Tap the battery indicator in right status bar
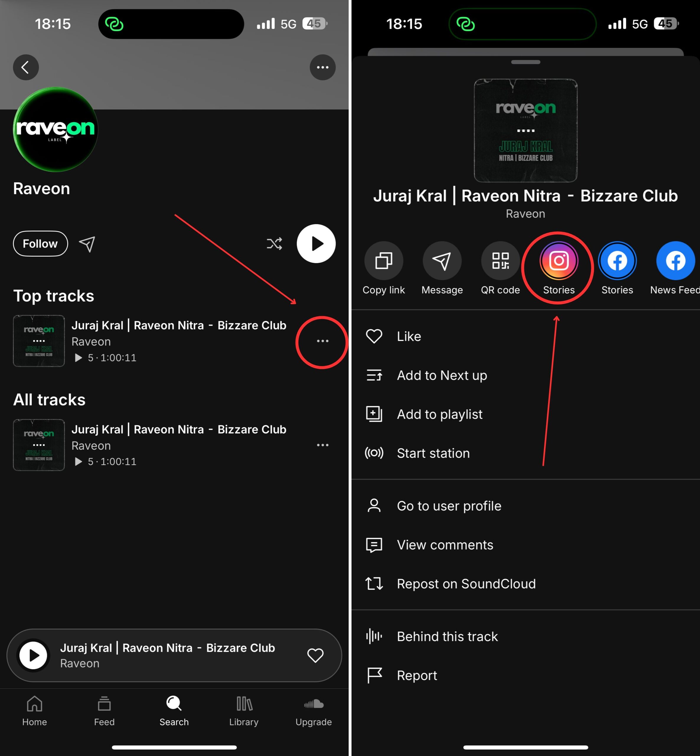 tap(667, 24)
